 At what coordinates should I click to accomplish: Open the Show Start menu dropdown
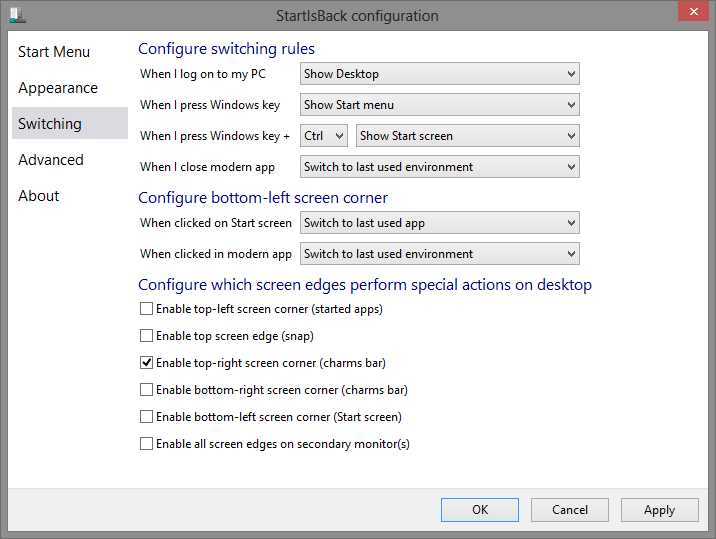[440, 105]
